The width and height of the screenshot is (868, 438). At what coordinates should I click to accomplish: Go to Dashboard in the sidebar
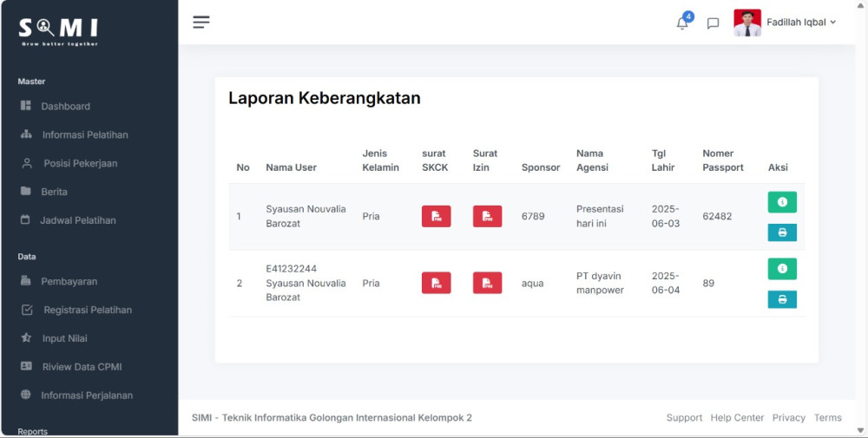coord(65,107)
